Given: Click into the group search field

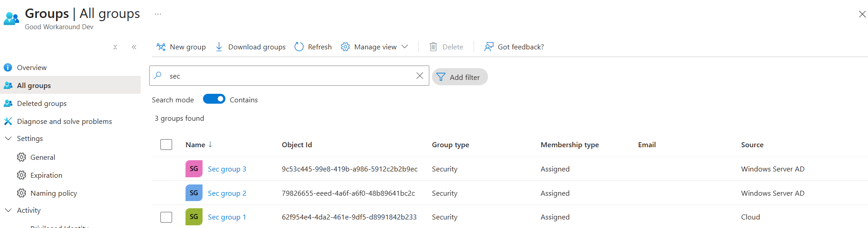Looking at the screenshot, I should click(x=287, y=76).
